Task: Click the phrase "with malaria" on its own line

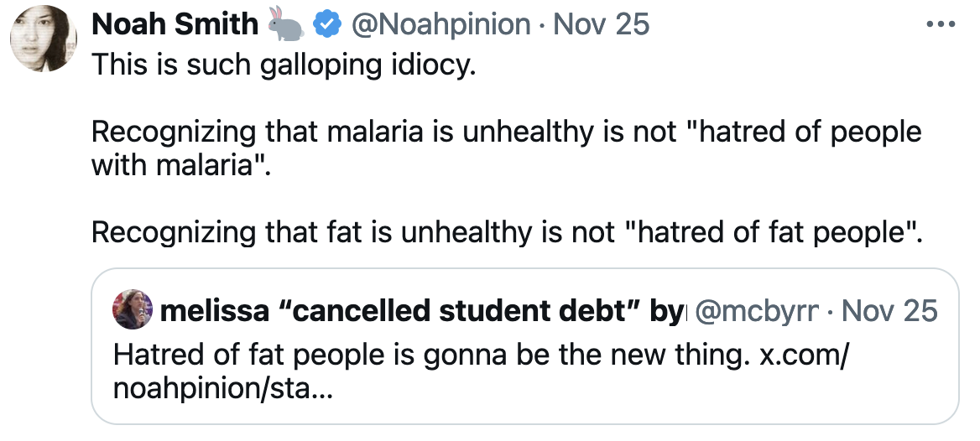Action: coord(178,164)
